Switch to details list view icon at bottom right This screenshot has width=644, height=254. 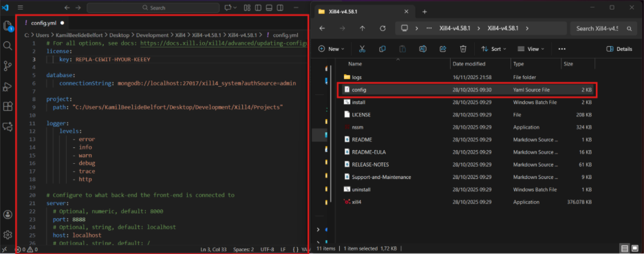624,248
